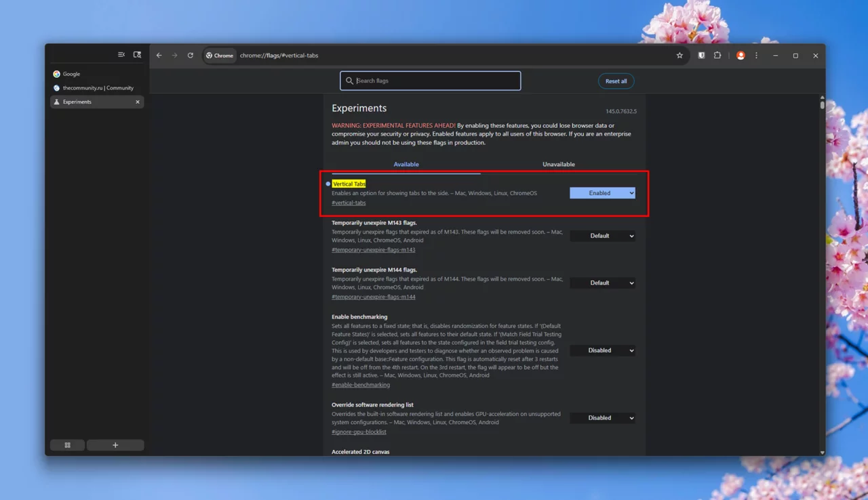
Task: Open the #temporary-unexpire-flags-m144 link
Action: point(373,297)
